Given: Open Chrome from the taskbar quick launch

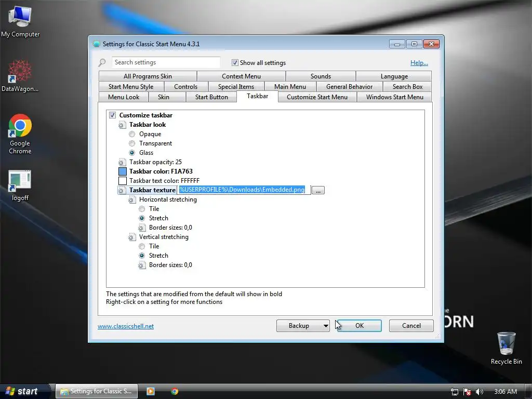Looking at the screenshot, I should pyautogui.click(x=175, y=391).
